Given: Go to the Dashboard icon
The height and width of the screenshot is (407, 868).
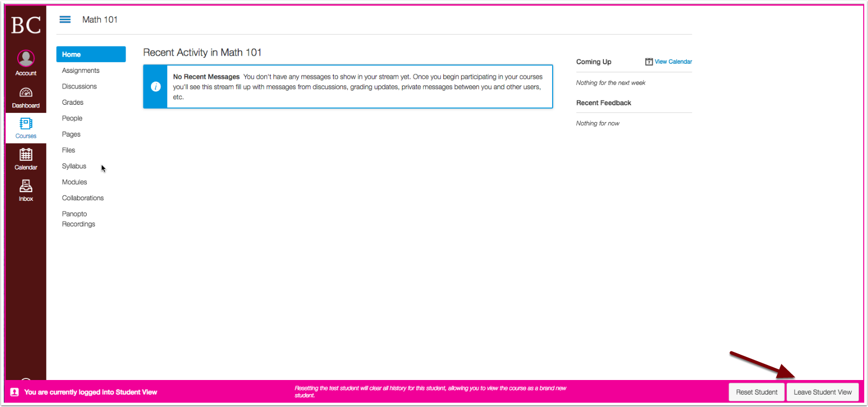Looking at the screenshot, I should coord(26,93).
